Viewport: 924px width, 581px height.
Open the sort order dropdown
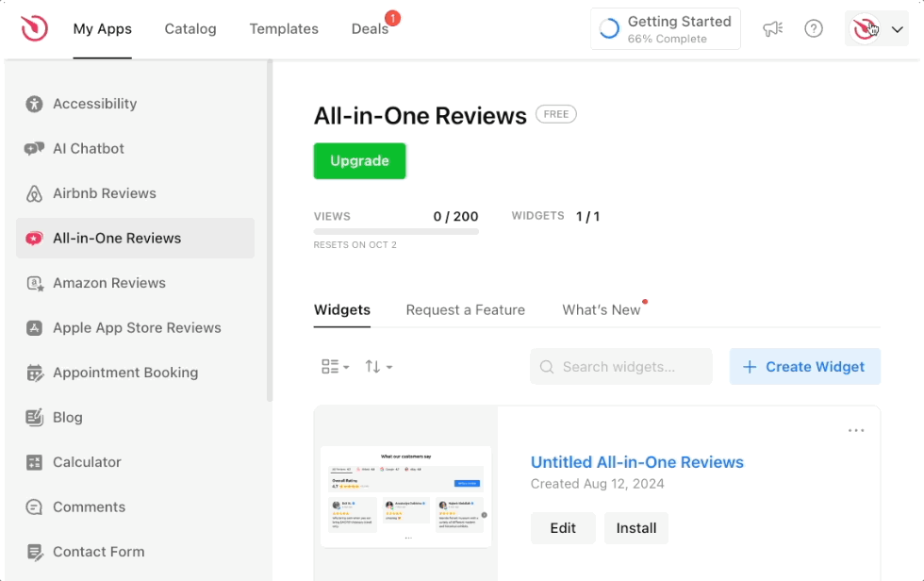(378, 367)
